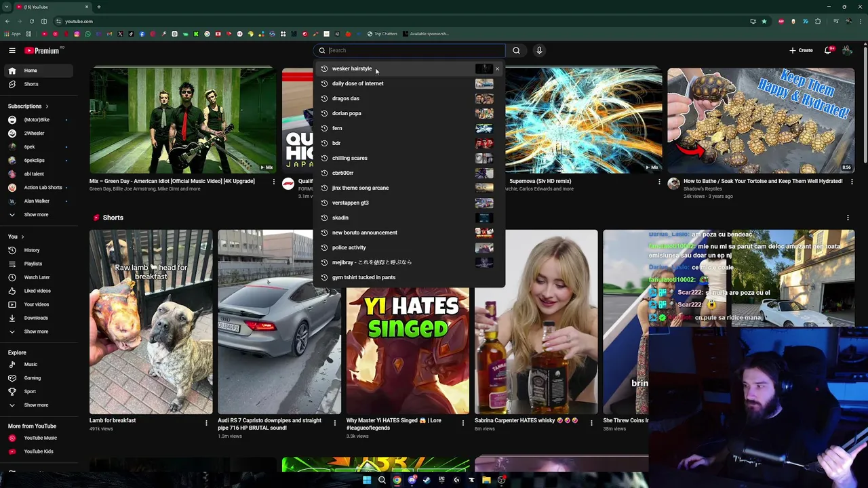The width and height of the screenshot is (868, 488).
Task: Open Sport under Explore
Action: click(x=39, y=392)
